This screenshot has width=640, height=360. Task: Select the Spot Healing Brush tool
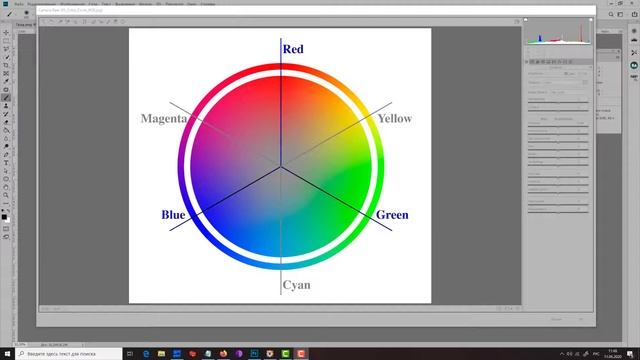(x=6, y=90)
